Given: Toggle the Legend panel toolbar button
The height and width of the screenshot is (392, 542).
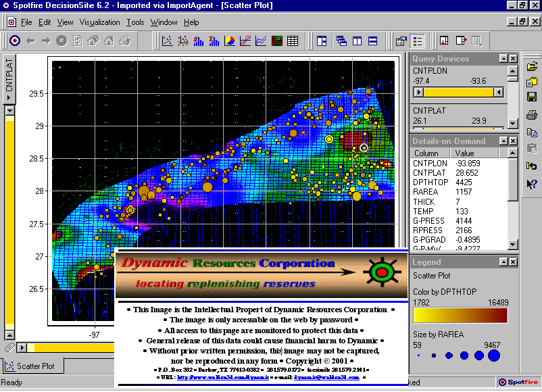Looking at the screenshot, I should 418,41.
